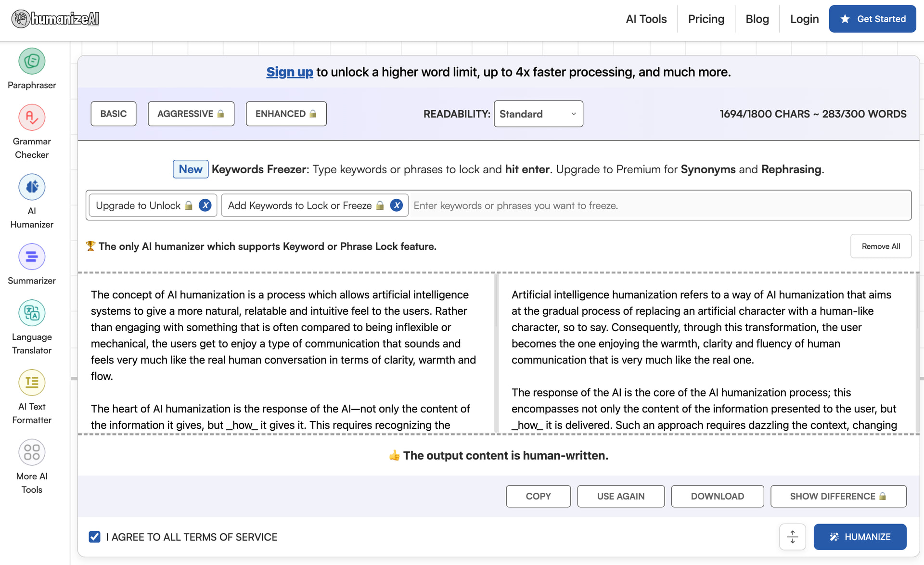Open the Paraphraser tool icon
The width and height of the screenshot is (924, 565).
(32, 62)
